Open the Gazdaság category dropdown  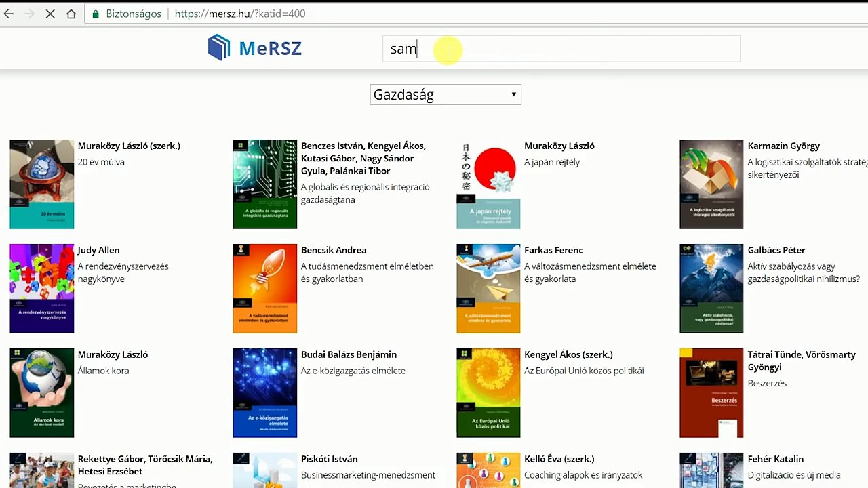tap(446, 95)
